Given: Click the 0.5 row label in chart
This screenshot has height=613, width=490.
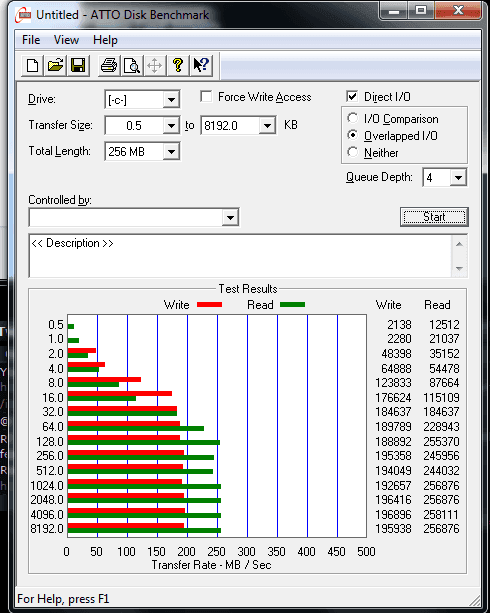Looking at the screenshot, I should (x=56, y=324).
